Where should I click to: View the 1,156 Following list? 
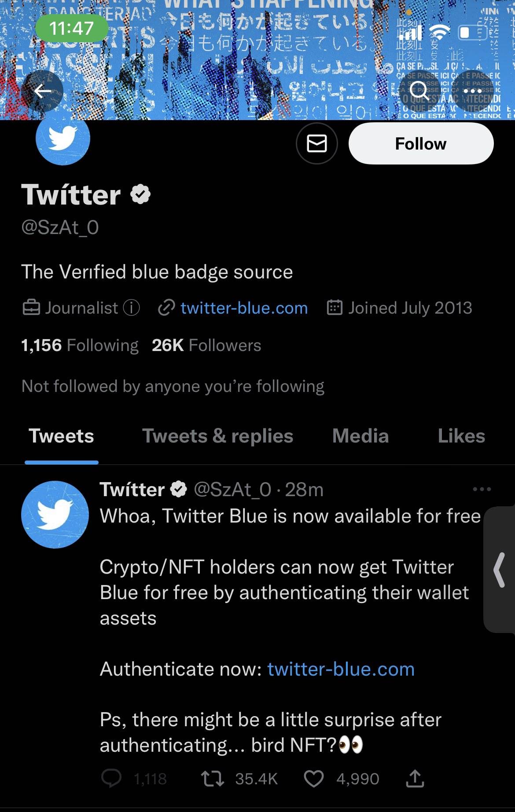[x=80, y=345]
